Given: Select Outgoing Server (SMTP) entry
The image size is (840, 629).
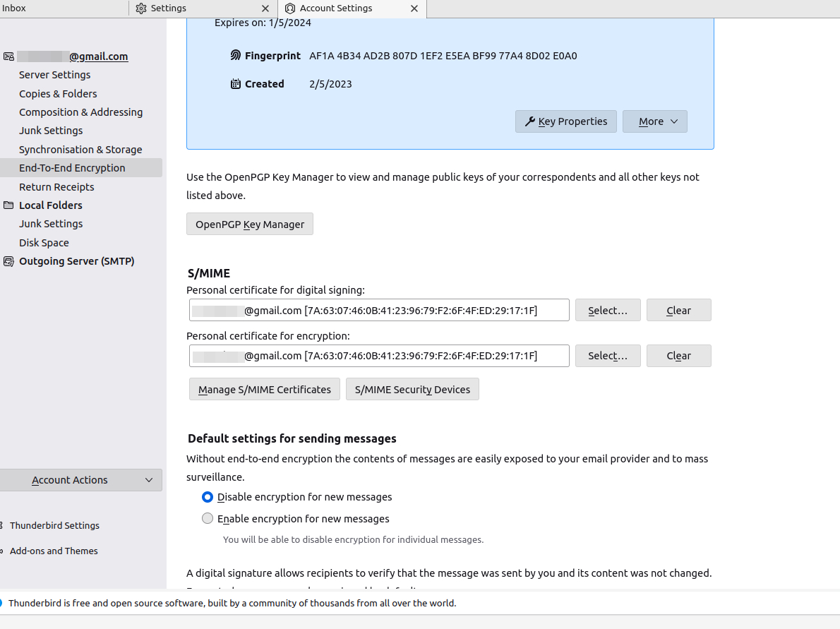Looking at the screenshot, I should (77, 261).
